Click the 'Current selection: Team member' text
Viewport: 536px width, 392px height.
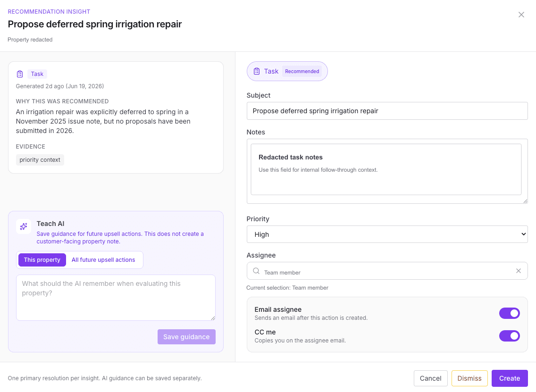coord(287,288)
